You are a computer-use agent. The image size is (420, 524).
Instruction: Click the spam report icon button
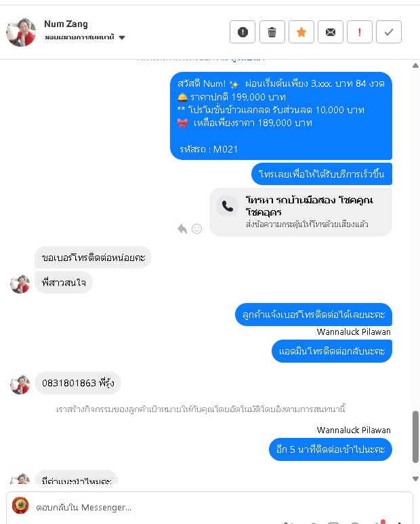click(243, 32)
